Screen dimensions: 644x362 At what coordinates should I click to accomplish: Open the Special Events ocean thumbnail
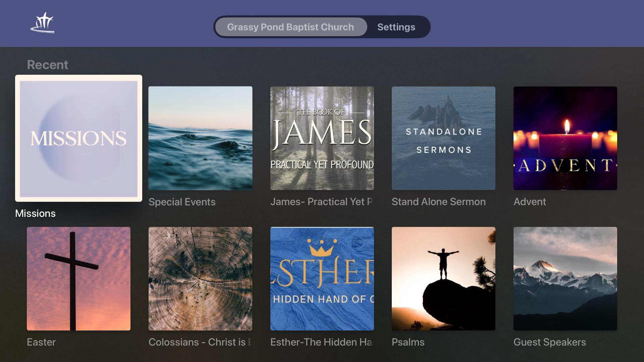tap(200, 138)
